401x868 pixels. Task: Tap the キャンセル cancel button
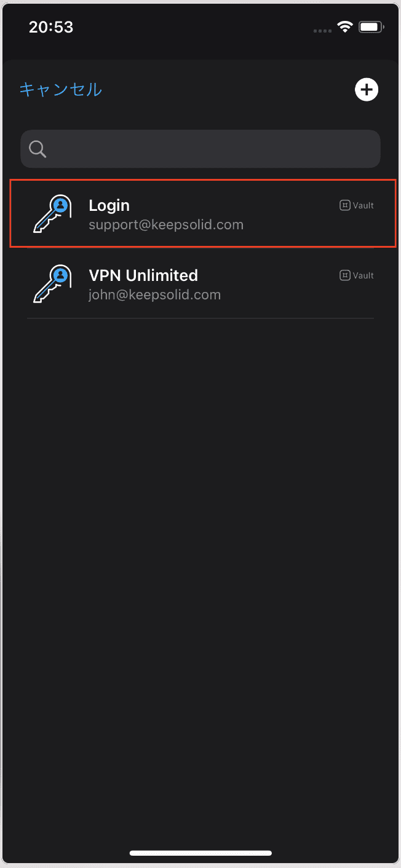[61, 90]
